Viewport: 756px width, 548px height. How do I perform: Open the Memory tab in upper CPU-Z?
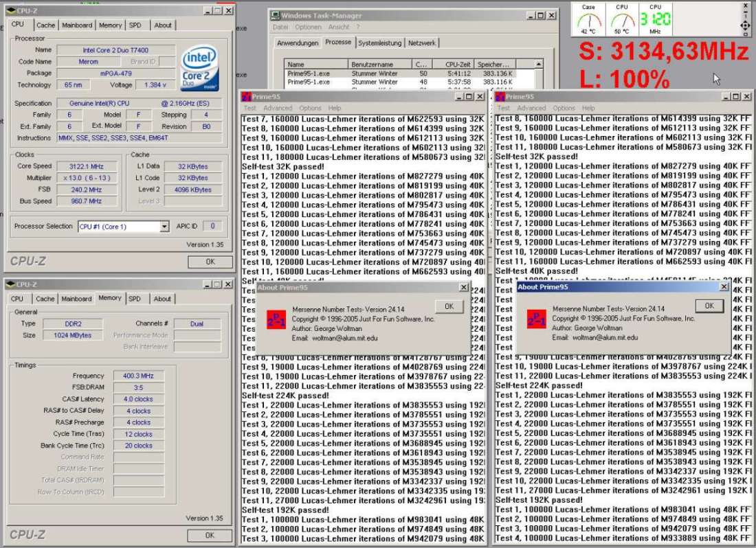tap(111, 25)
